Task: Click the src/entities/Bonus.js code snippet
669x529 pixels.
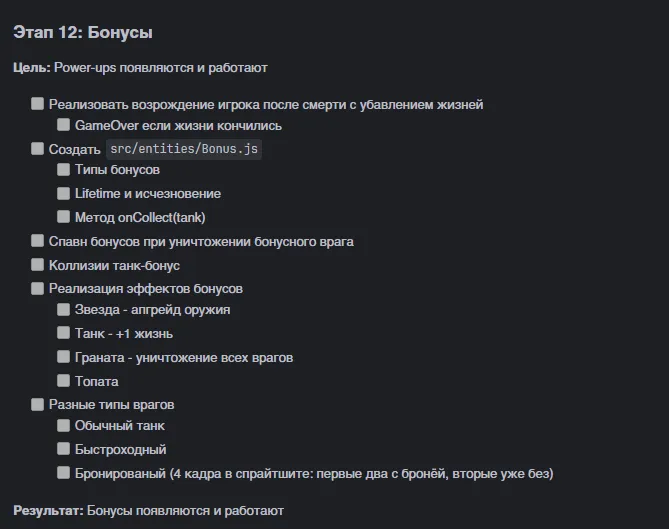Action: [x=184, y=149]
